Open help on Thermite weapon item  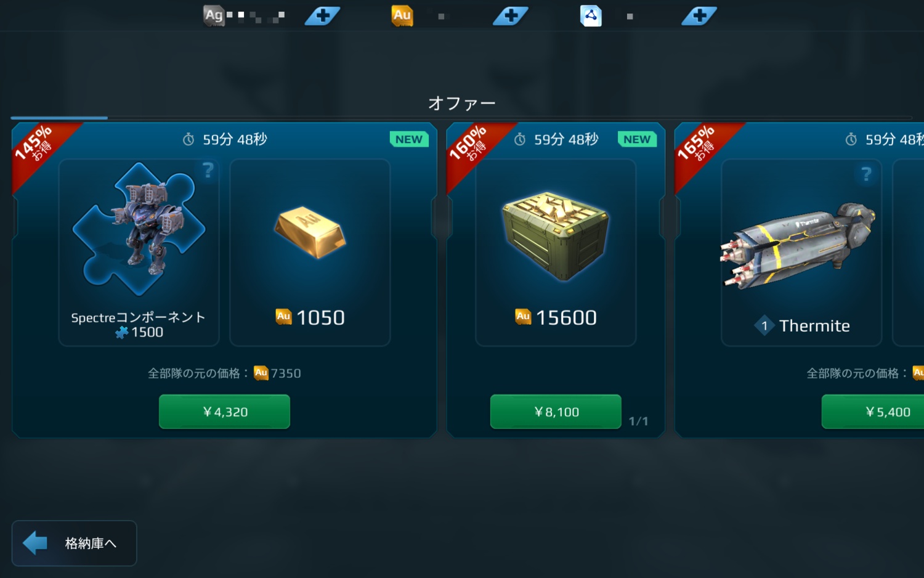tap(866, 174)
